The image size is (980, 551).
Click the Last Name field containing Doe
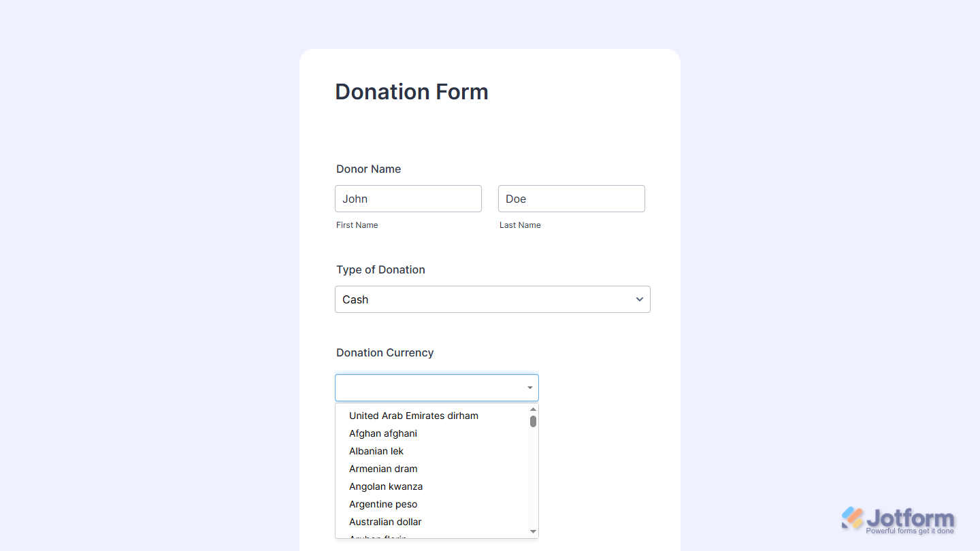pyautogui.click(x=571, y=198)
